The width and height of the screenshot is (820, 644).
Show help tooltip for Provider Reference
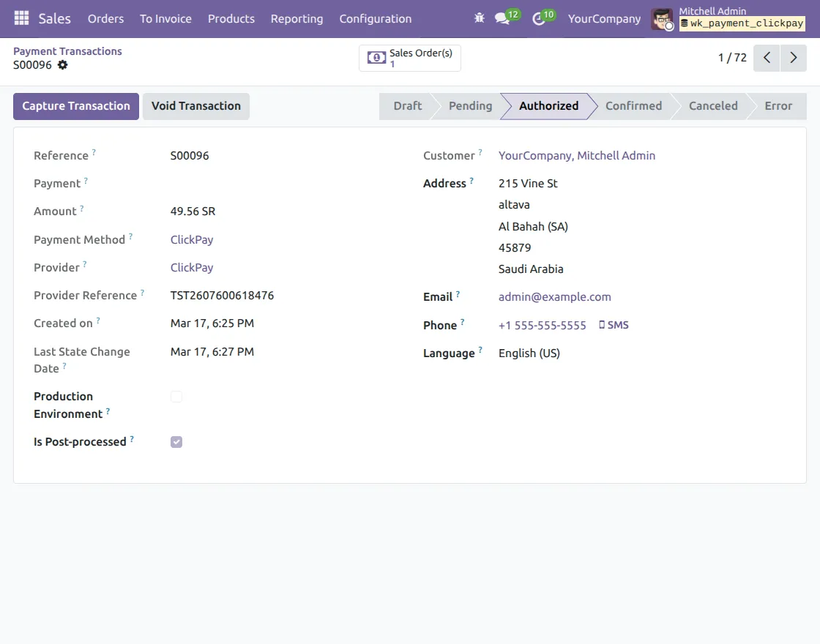tap(142, 292)
